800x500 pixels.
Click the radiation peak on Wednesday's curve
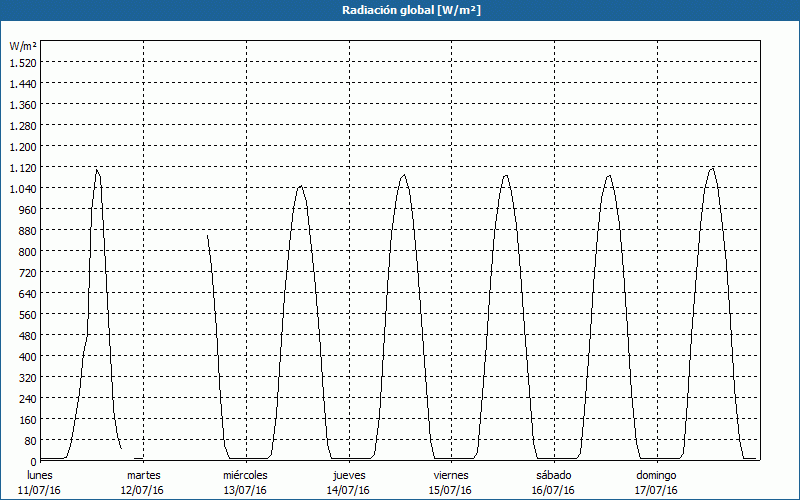(x=300, y=186)
